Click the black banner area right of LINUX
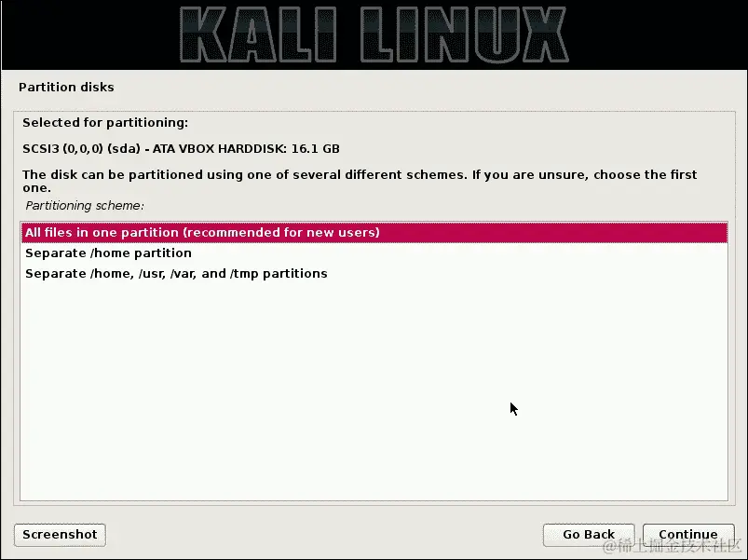This screenshot has width=748, height=560. (x=658, y=34)
